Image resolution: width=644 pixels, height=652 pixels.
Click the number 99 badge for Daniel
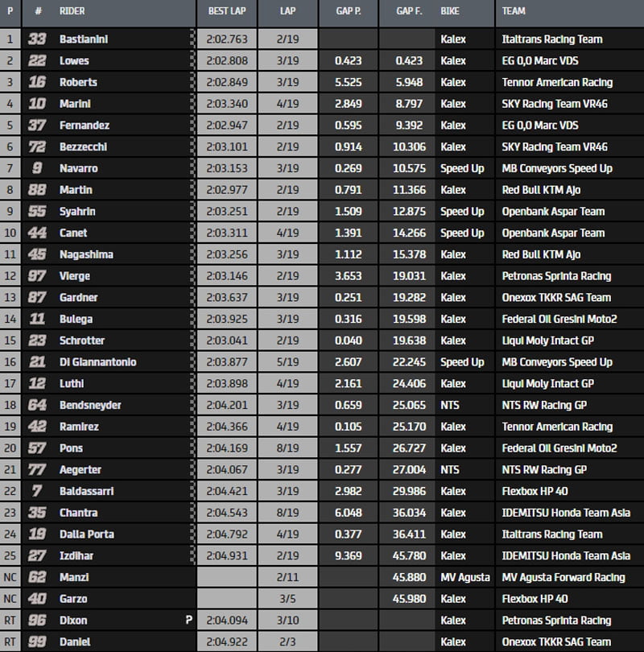pos(37,642)
